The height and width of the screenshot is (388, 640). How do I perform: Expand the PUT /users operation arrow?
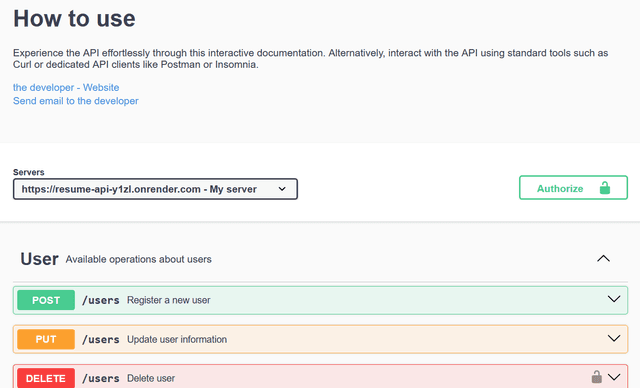(x=614, y=339)
